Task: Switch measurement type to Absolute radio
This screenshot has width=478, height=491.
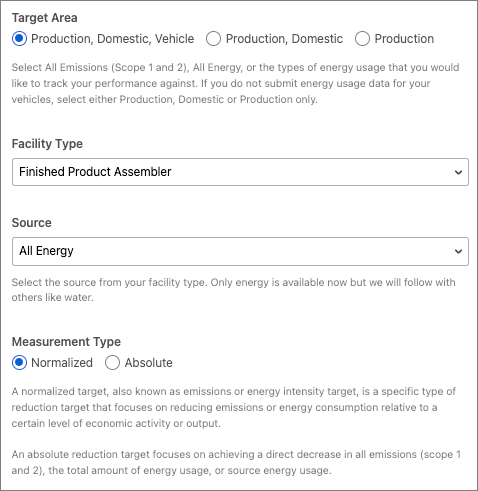Action: coord(112,363)
